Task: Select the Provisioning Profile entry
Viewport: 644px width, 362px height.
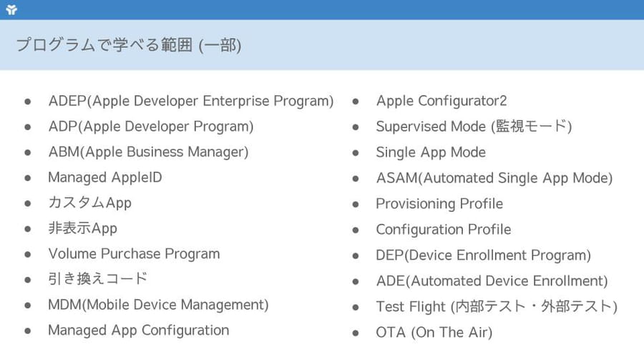Action: pos(439,204)
